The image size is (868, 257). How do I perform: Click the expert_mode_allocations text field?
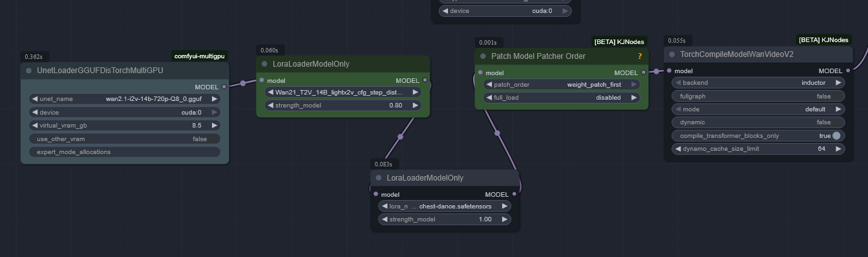tap(125, 152)
